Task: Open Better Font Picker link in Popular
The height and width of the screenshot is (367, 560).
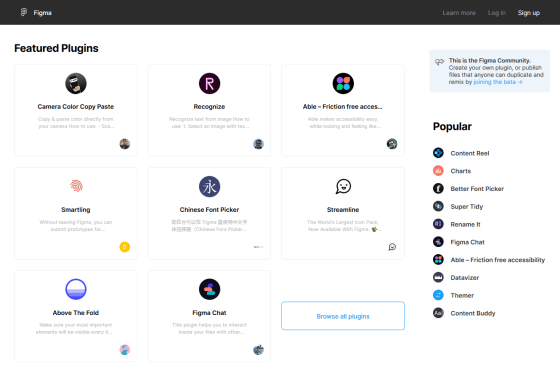Action: (477, 189)
